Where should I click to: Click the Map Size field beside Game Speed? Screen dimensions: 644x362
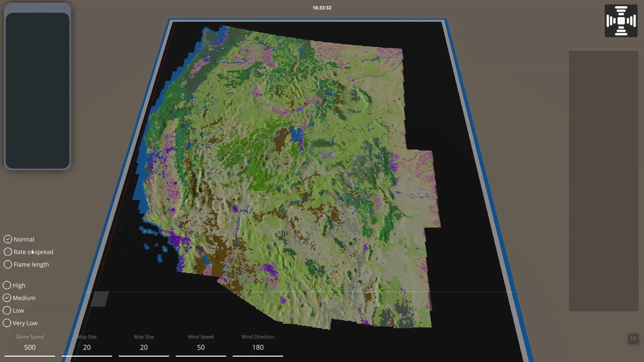tap(87, 348)
